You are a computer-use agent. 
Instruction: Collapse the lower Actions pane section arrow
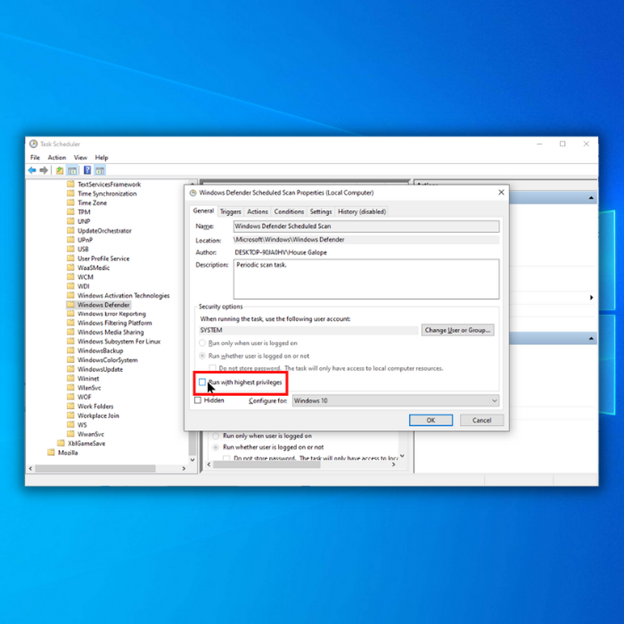point(591,339)
